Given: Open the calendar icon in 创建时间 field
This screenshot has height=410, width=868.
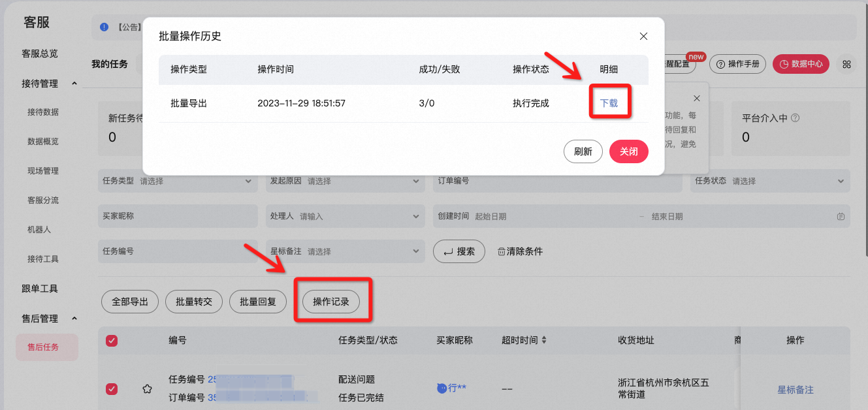Looking at the screenshot, I should click(x=841, y=217).
